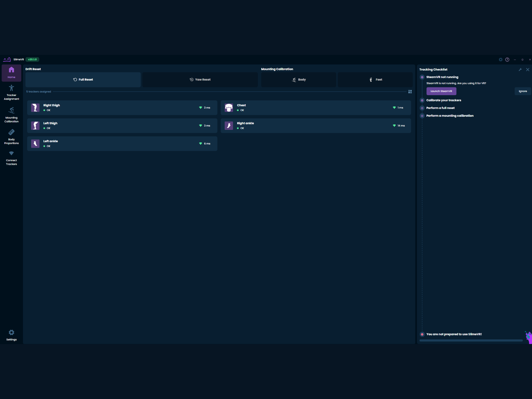Click the '5 trackers assigned' label

coord(39,91)
